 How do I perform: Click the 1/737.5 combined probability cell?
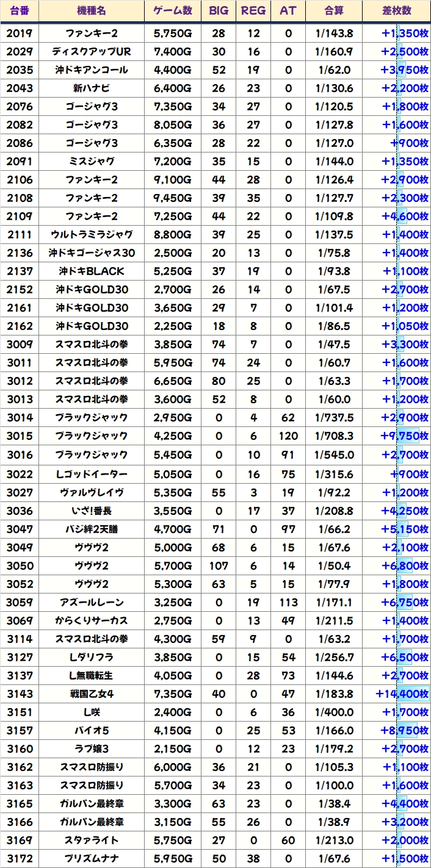point(334,418)
